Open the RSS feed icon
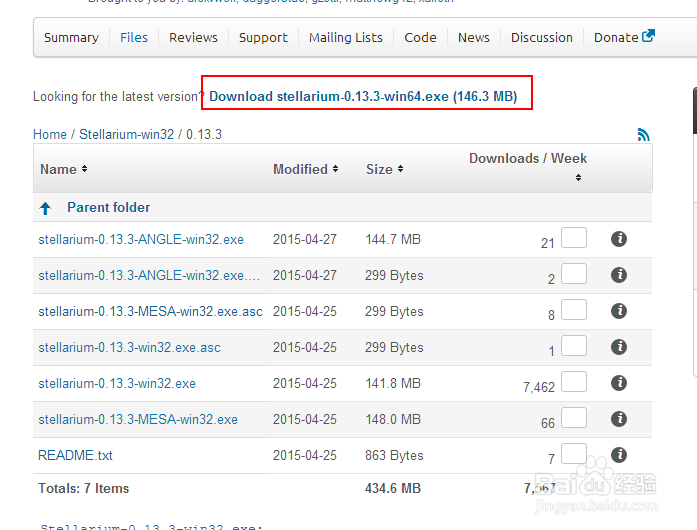This screenshot has height=530, width=697. tap(643, 134)
